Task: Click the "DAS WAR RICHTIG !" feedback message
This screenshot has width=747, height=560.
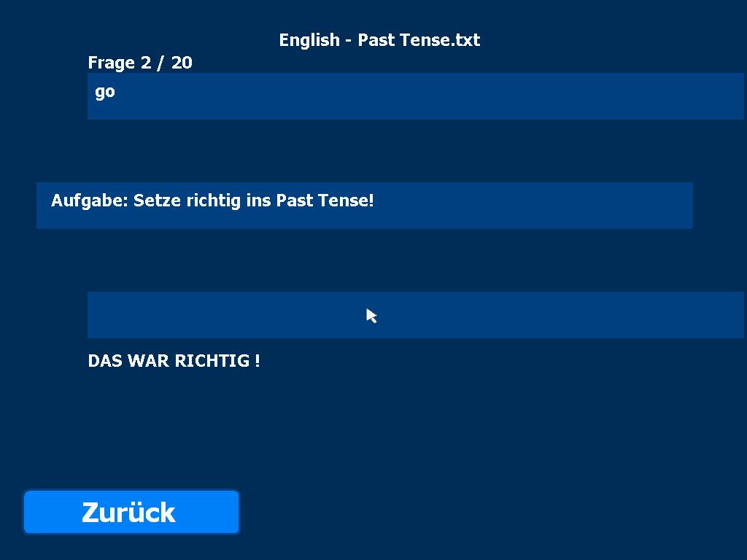Action: click(x=174, y=361)
